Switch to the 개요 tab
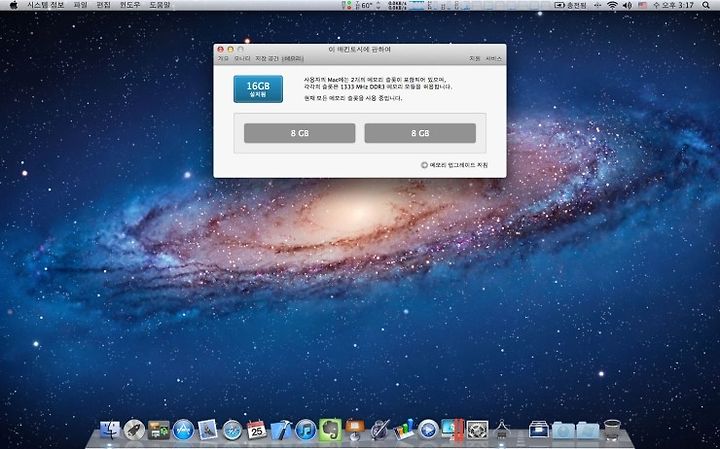This screenshot has width=720, height=449. coord(223,59)
